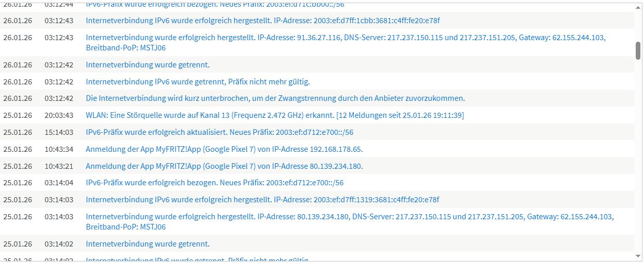Click 'Internetverbindung wurde getrennt.' from 25.01.26

[x=147, y=244]
